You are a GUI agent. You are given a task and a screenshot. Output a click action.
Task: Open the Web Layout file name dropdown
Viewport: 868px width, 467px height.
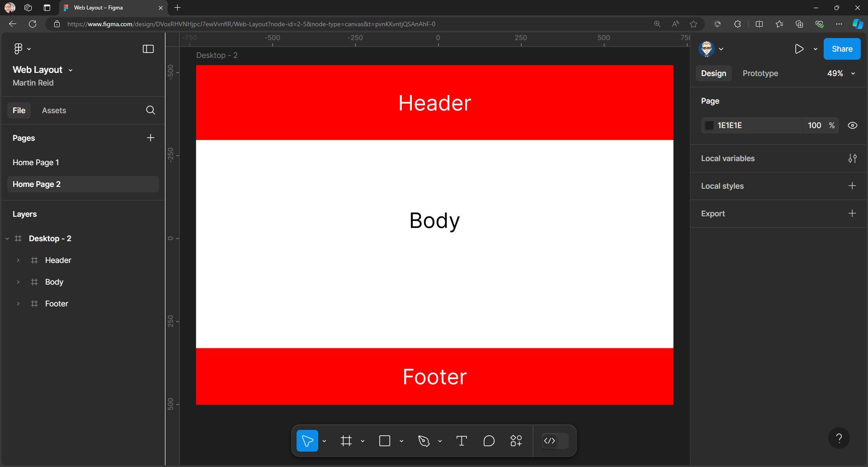pyautogui.click(x=71, y=70)
